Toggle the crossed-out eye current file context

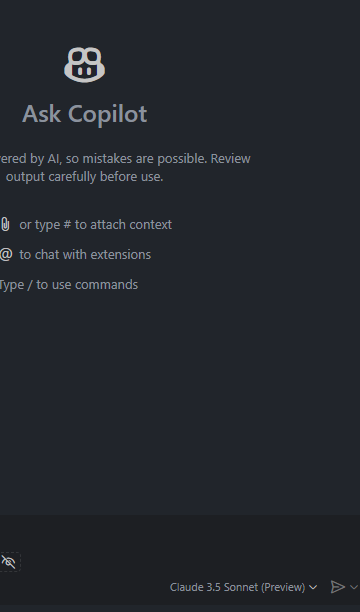click(x=9, y=562)
